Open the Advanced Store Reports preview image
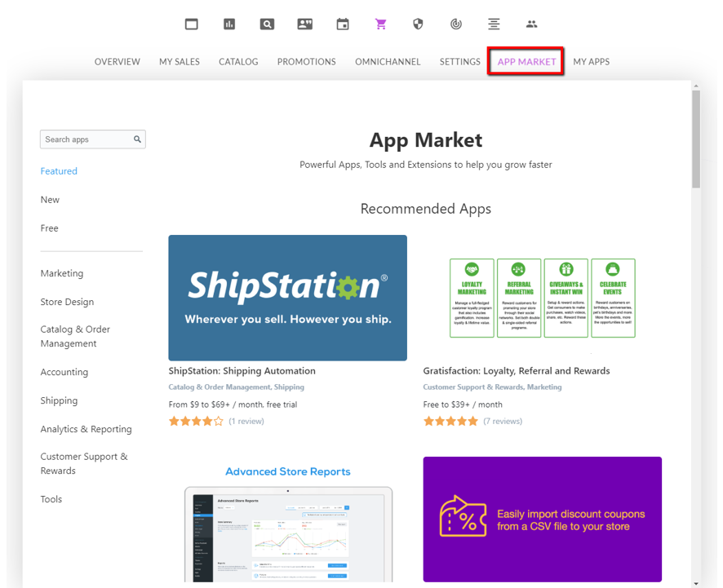 point(288,533)
